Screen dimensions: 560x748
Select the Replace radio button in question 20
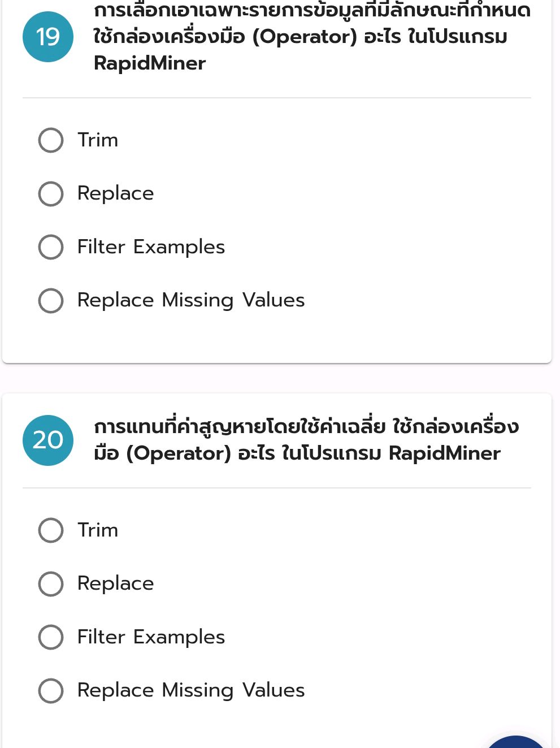tap(51, 584)
